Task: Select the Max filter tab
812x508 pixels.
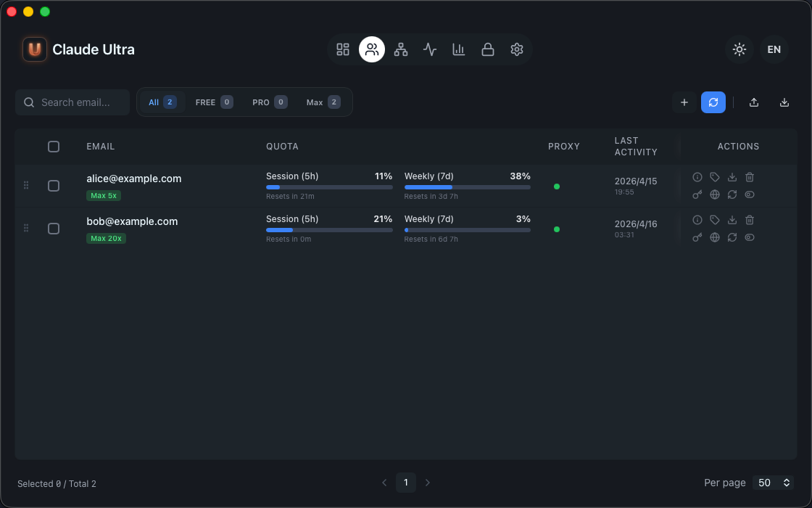Action: point(323,102)
